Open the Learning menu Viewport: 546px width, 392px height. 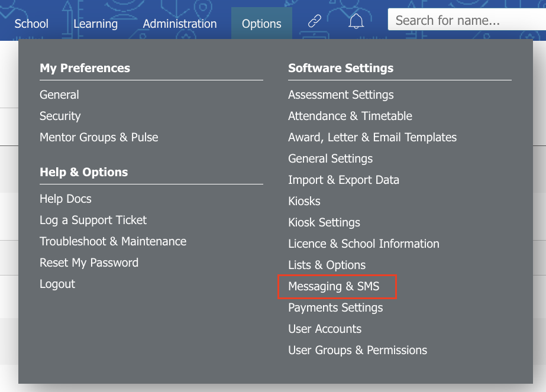[x=95, y=24]
